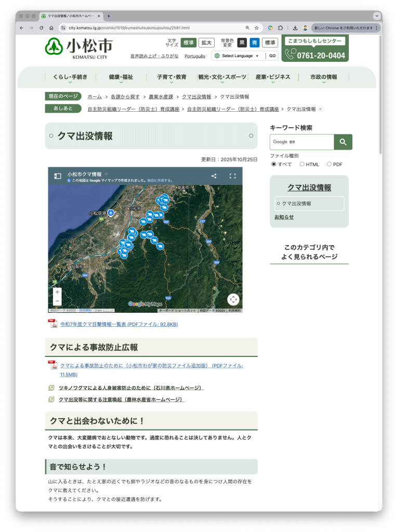Open the 産業・ビジネス menu item
This screenshot has height=532, width=398.
(x=273, y=77)
